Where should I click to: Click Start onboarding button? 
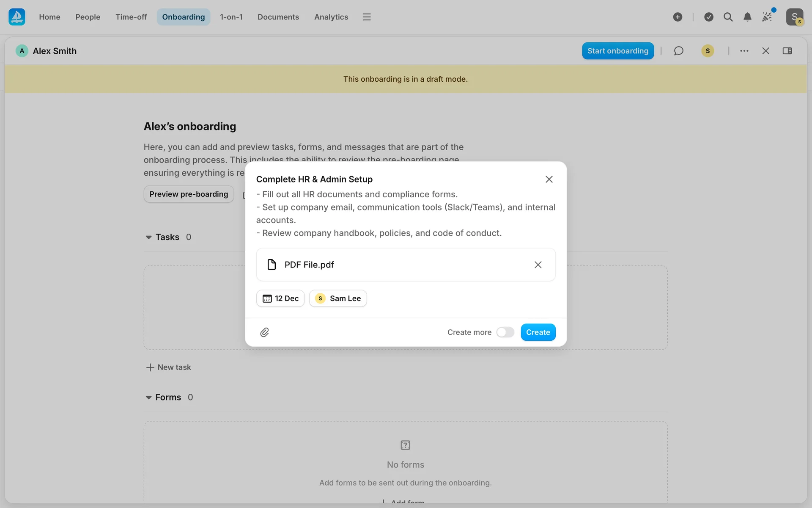pyautogui.click(x=617, y=51)
